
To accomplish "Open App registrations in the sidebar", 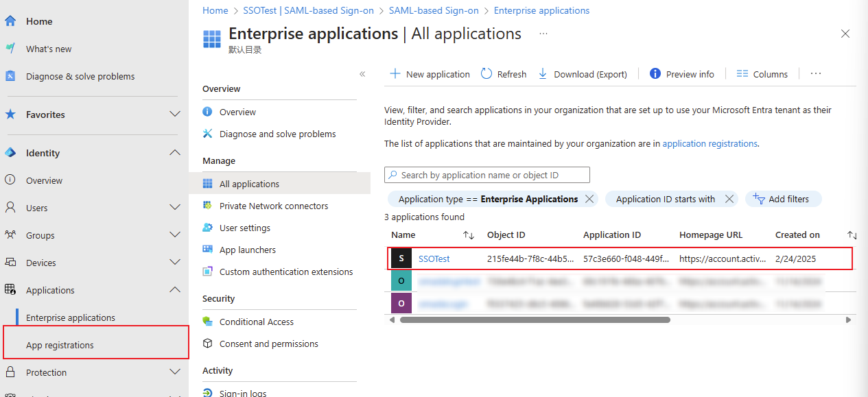I will coord(60,345).
